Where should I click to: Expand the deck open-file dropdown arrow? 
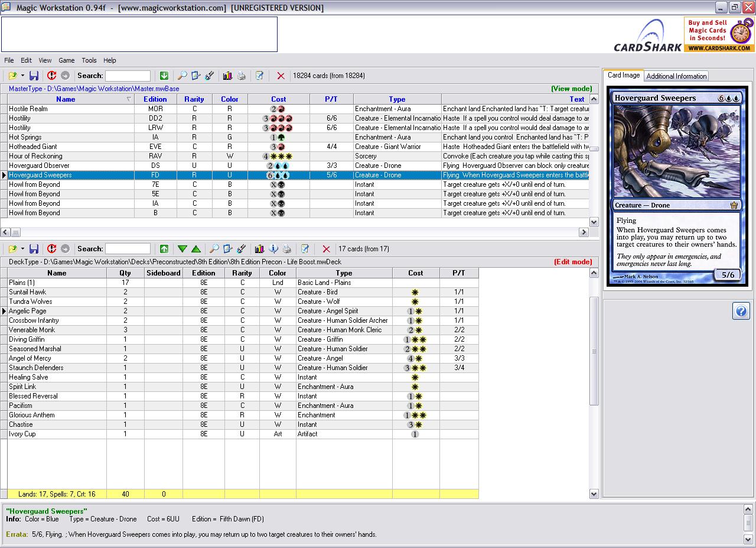[22, 249]
